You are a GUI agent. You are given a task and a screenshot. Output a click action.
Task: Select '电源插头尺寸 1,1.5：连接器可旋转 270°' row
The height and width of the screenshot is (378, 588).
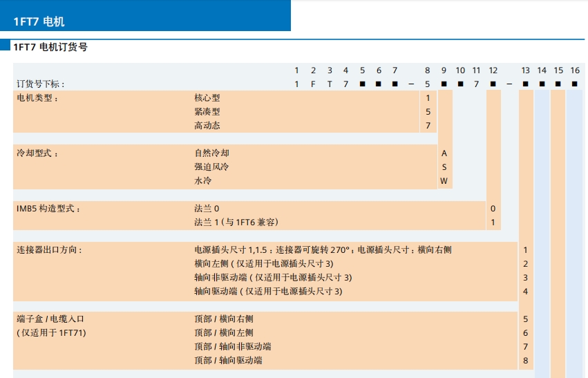323,249
